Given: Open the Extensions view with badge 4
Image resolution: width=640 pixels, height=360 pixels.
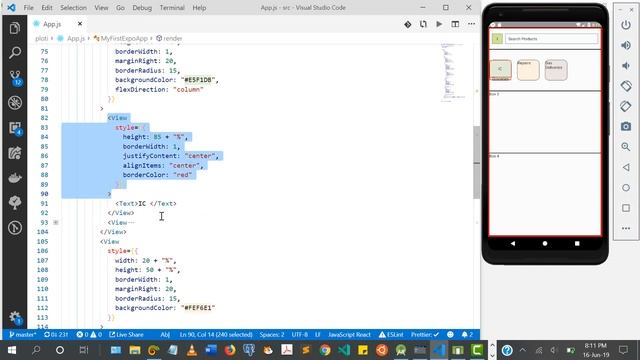Looking at the screenshot, I should (15, 128).
